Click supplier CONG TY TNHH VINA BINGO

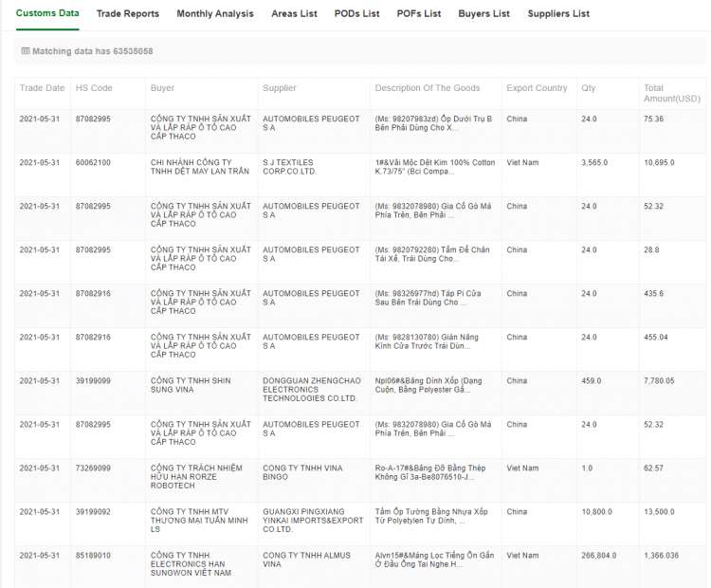[302, 472]
